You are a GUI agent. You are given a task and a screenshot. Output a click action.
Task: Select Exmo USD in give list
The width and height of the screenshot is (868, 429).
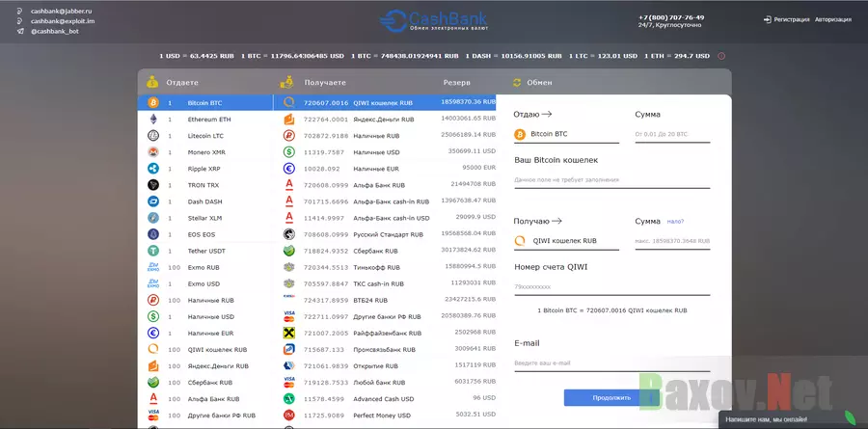coord(205,284)
